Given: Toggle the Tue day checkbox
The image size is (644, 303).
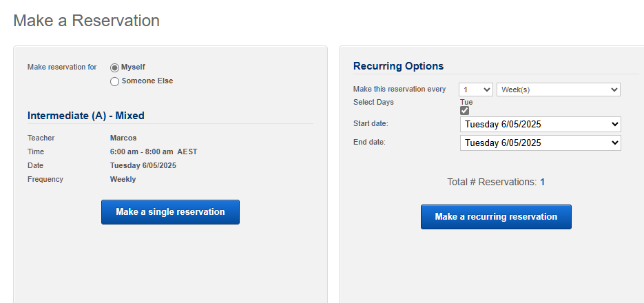Looking at the screenshot, I should point(464,110).
